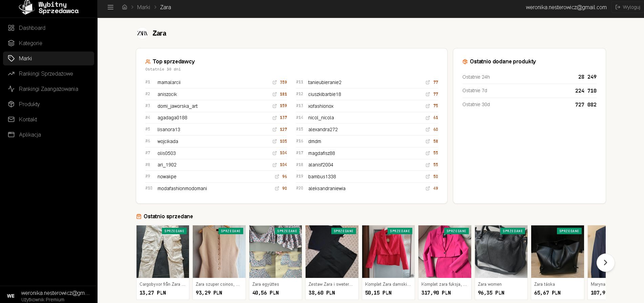The width and height of the screenshot is (644, 303).
Task: Click the Ostatnie 7d count 224 710
Action: coord(586,90)
